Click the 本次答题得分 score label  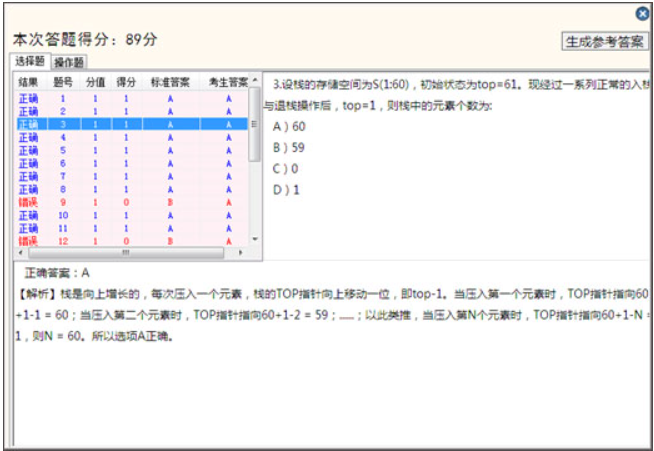point(85,40)
